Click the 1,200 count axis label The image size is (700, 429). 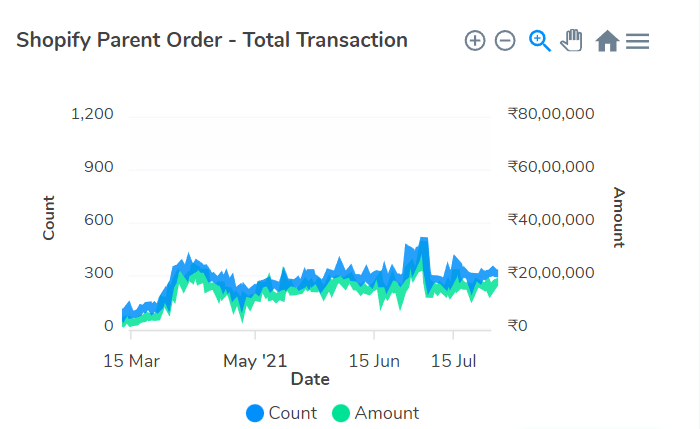pyautogui.click(x=92, y=114)
